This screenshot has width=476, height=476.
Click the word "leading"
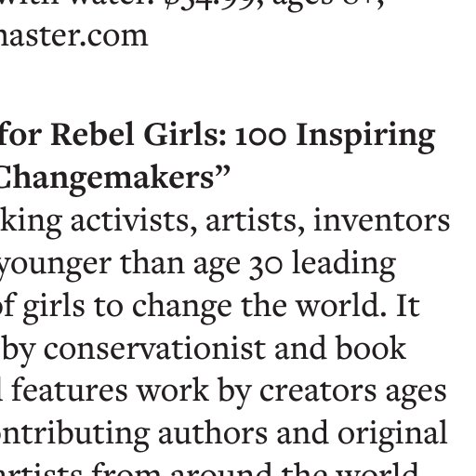[344, 264]
